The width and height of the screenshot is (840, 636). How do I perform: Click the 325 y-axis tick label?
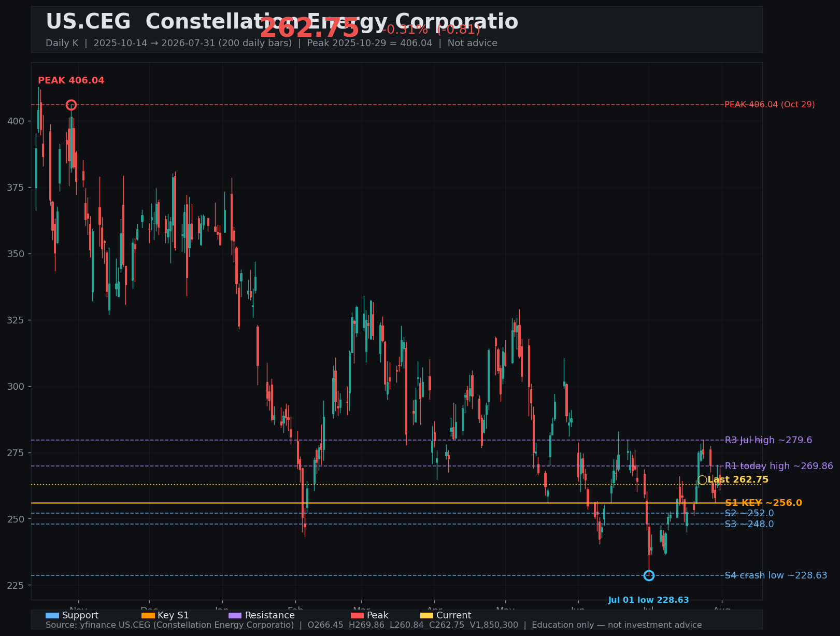tap(16, 320)
